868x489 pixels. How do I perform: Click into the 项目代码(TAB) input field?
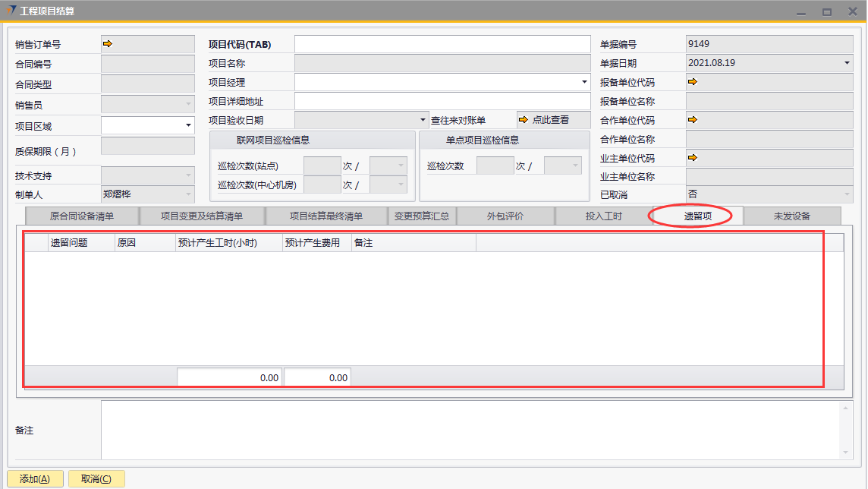[x=442, y=44]
